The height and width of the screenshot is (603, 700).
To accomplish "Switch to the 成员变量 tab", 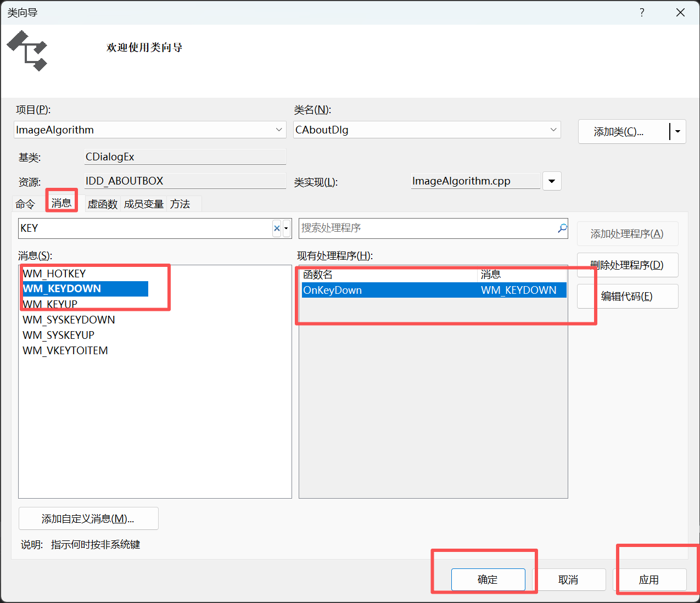I will click(x=144, y=204).
